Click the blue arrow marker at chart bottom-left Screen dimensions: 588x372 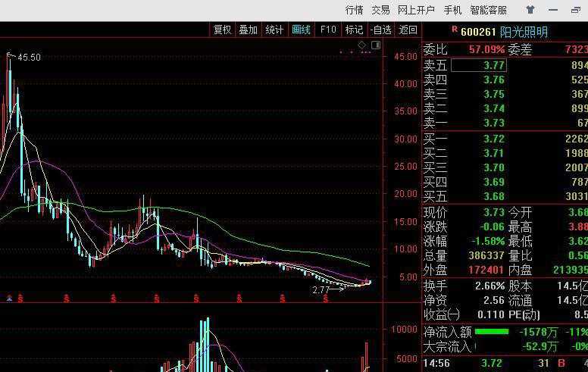coord(8,298)
